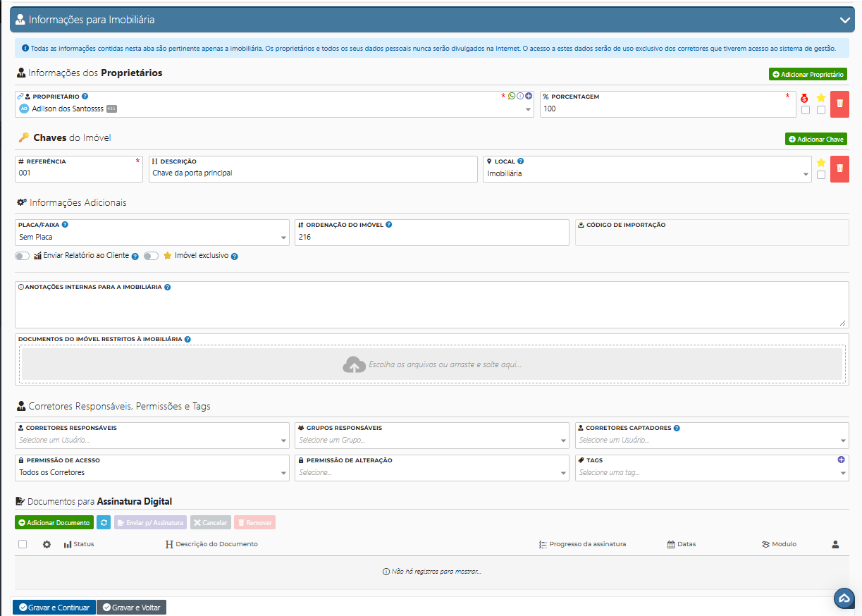Tick the select-all checkbox in documents table
The height and width of the screenshot is (616, 862).
pos(23,544)
